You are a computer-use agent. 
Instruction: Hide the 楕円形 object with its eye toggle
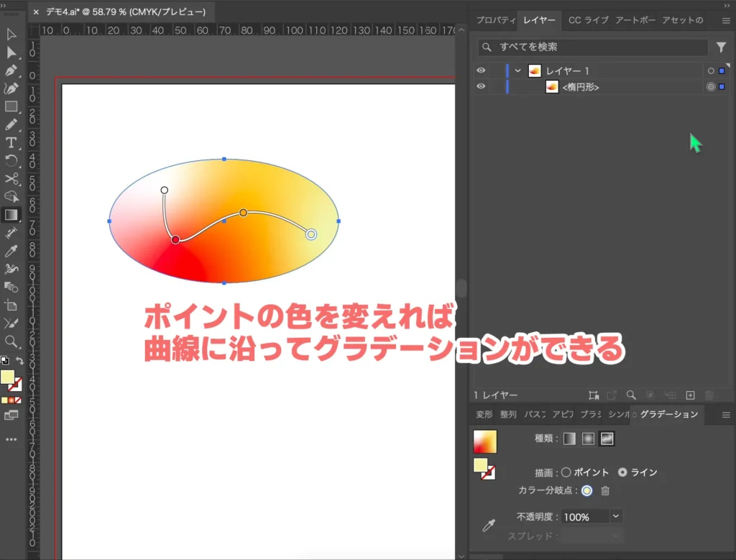(x=482, y=86)
